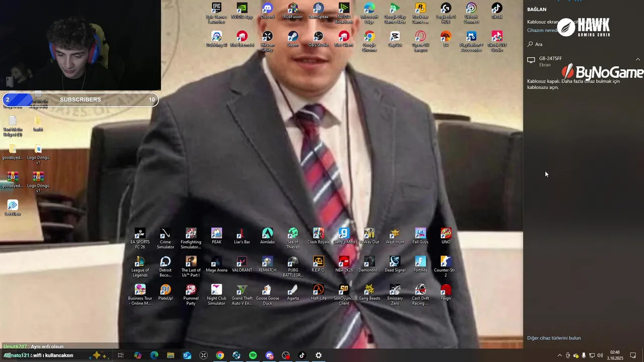This screenshot has height=362, width=644.
Task: Launch the Clash Royale shortcut
Action: (x=318, y=236)
